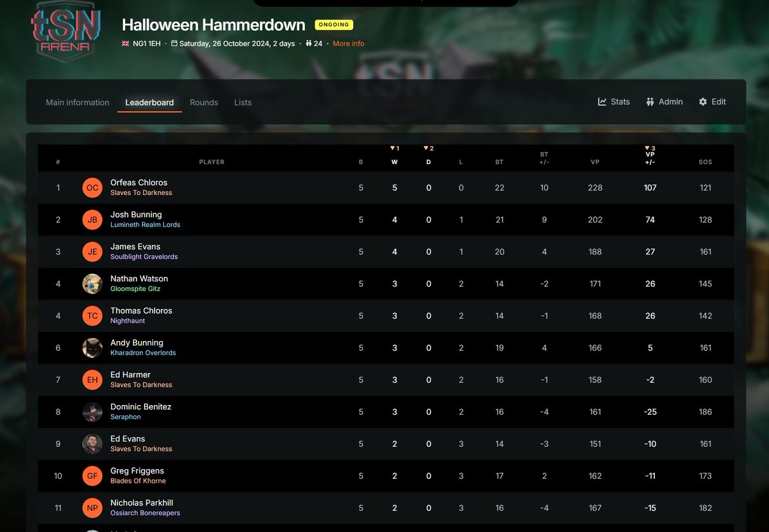Click James Evans JE avatar
Image resolution: width=769 pixels, height=532 pixels.
[92, 252]
